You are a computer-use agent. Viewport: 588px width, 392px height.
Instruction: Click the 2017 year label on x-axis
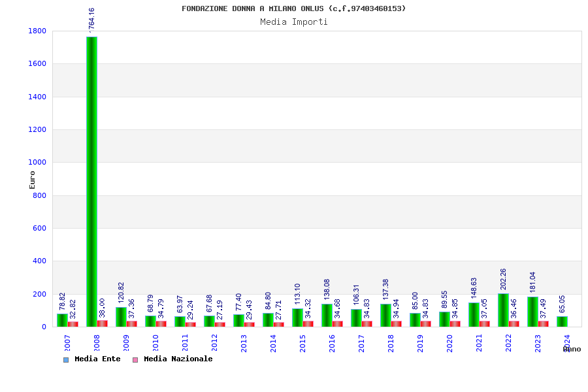361,343
